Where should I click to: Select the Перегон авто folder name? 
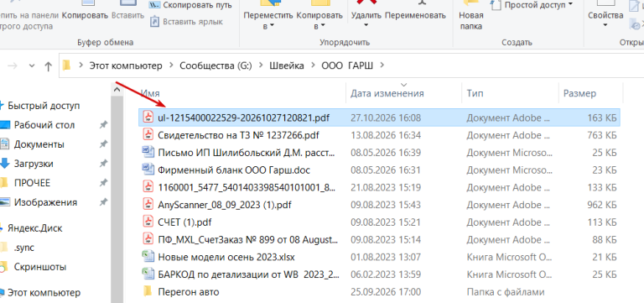pos(188,292)
